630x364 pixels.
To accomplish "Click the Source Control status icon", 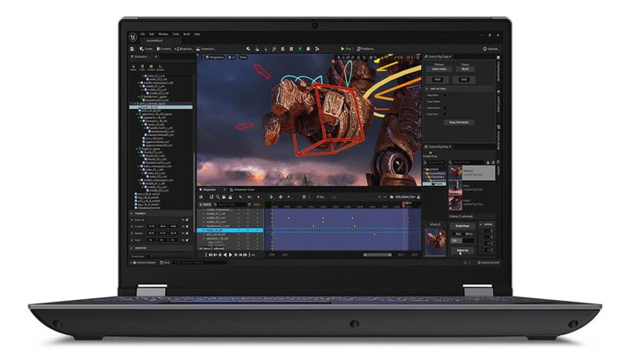I will coord(479,263).
